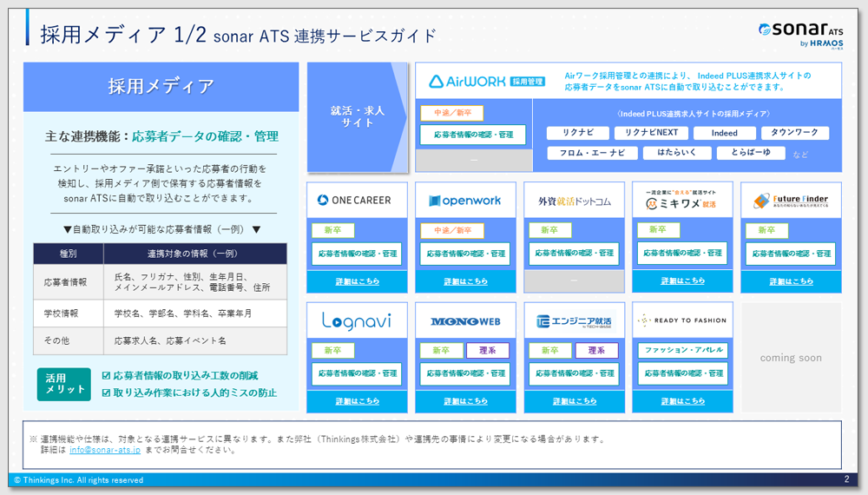
Task: Click the フロム・エーナビ tag
Action: [592, 153]
